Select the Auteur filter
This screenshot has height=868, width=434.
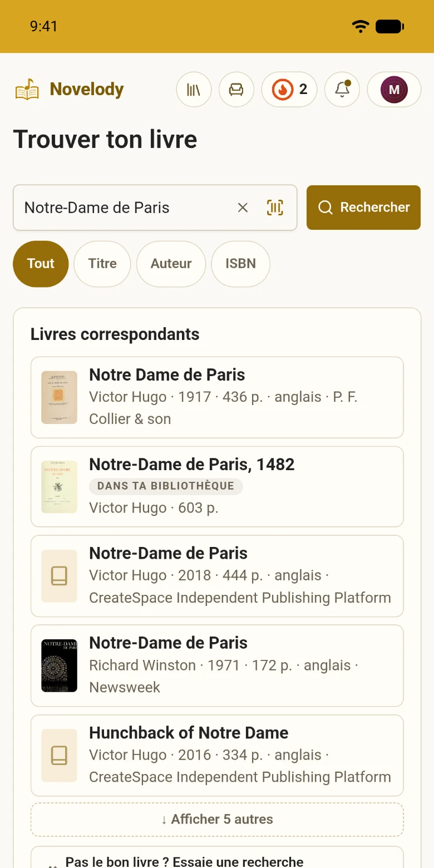pos(171,264)
